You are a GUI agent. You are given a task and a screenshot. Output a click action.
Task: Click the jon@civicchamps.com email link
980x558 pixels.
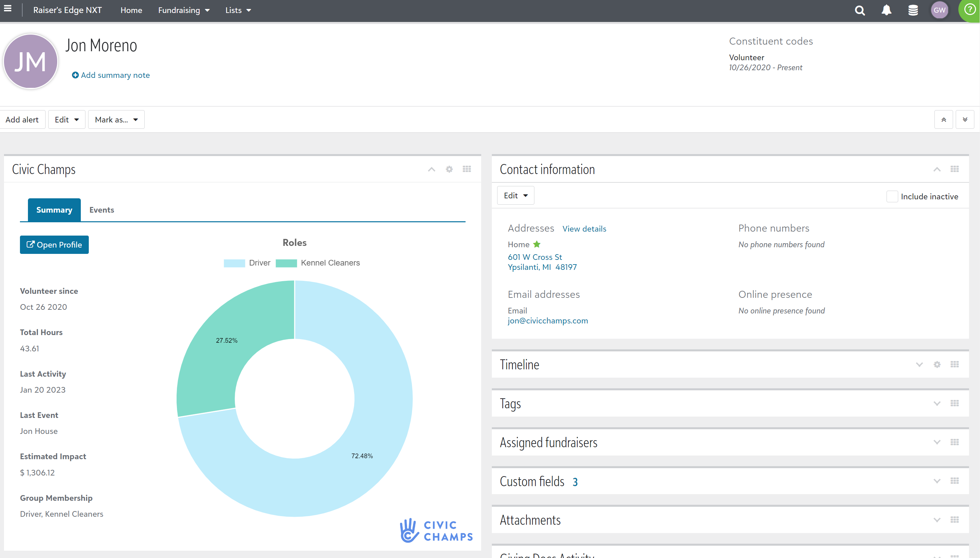547,321
